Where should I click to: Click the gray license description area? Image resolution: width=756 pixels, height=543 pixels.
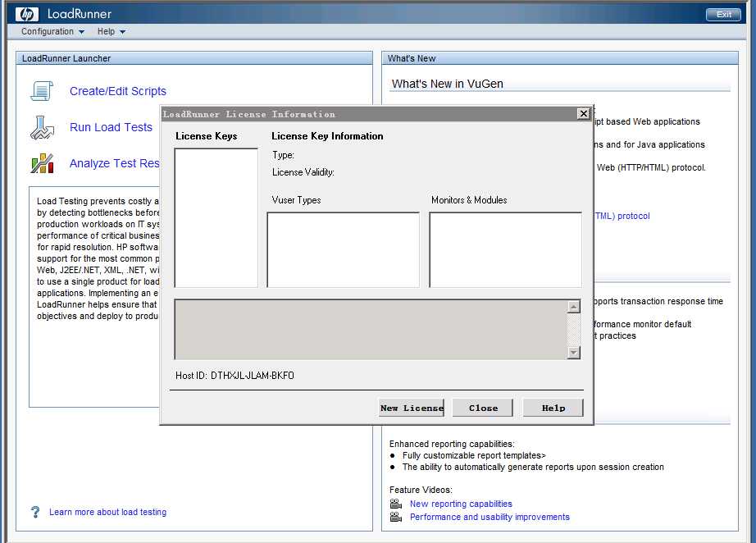(371, 330)
